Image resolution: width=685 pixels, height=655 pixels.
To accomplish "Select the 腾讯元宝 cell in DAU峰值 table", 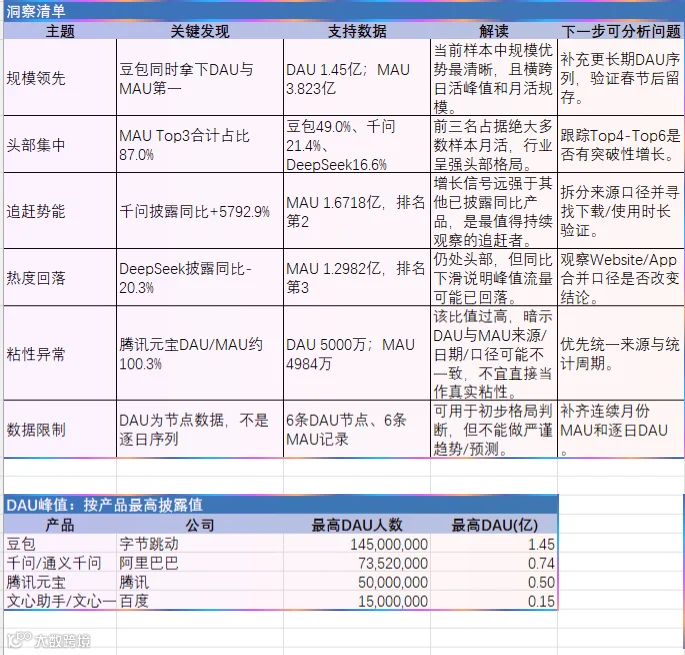I will point(60,582).
